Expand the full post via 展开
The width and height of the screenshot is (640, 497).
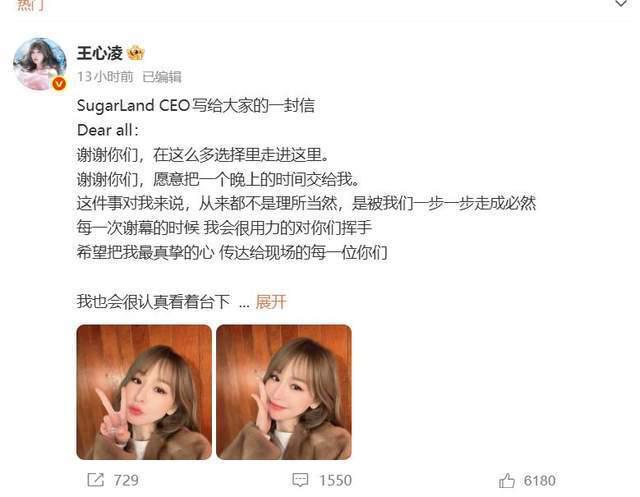pos(271,302)
